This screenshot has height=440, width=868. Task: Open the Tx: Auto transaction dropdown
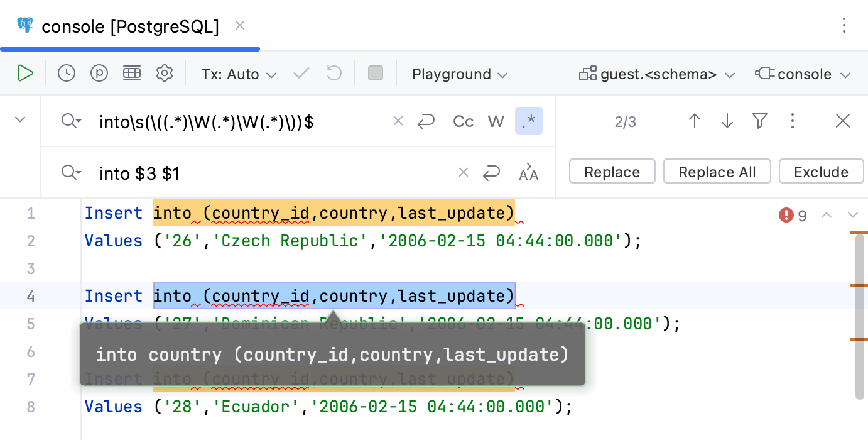(x=239, y=74)
